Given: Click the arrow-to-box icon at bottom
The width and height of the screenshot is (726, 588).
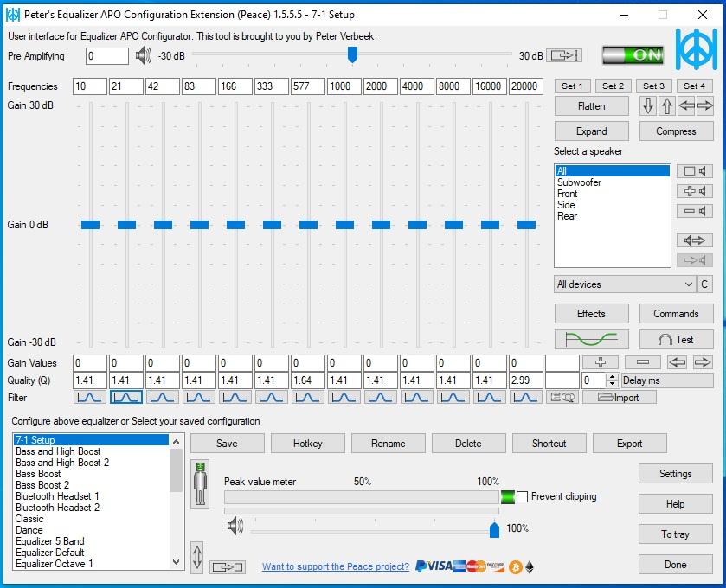Looking at the screenshot, I should (228, 566).
